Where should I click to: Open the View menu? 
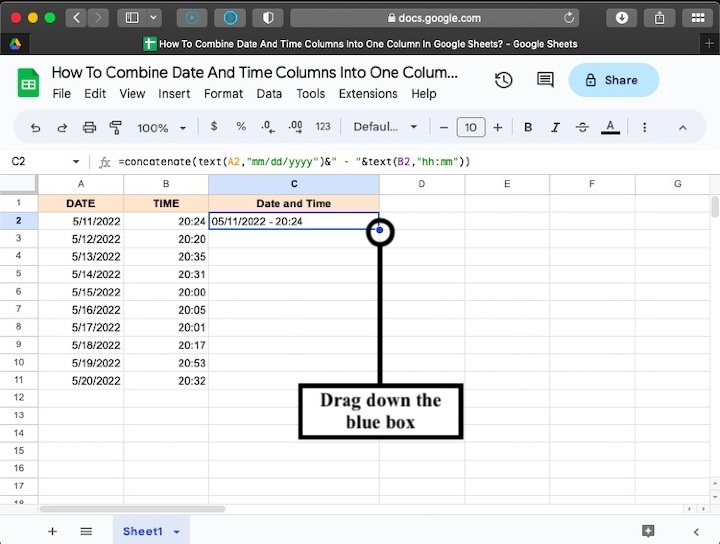132,94
